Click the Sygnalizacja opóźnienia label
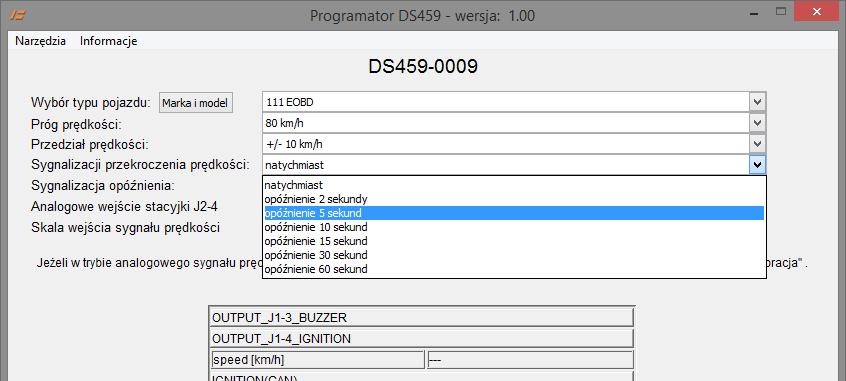Viewport: 846px width, 381px height. [x=103, y=186]
